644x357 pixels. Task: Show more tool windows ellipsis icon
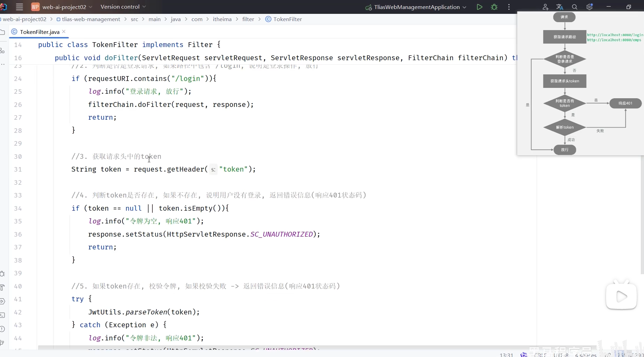click(x=2, y=64)
